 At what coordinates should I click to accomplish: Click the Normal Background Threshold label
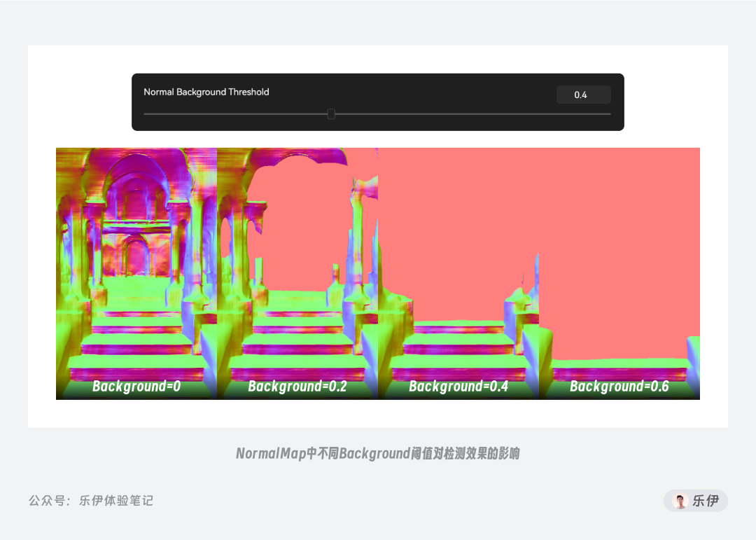point(206,92)
